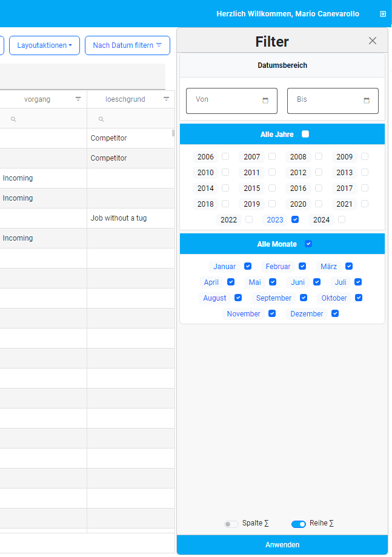Click the Nach Datum filtern button
The width and height of the screenshot is (392, 557).
127,45
